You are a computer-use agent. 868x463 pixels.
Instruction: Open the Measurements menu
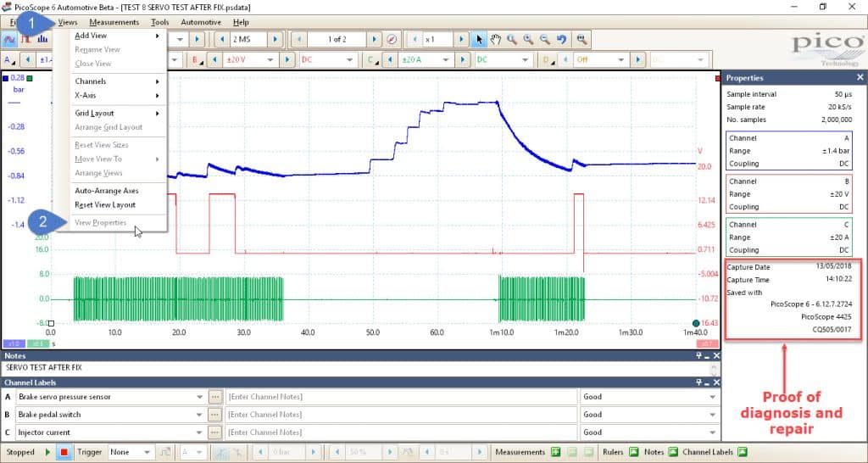114,22
